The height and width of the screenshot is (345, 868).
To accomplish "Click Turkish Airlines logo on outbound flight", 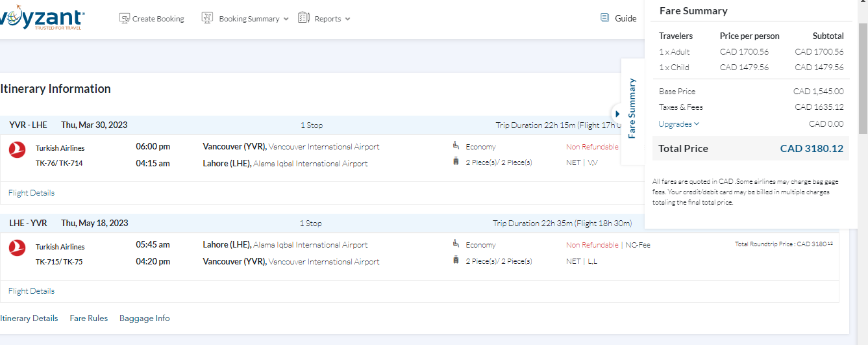I will [x=18, y=149].
